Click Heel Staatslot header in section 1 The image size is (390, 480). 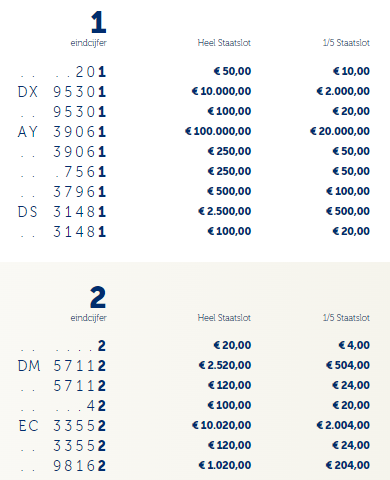tap(224, 43)
